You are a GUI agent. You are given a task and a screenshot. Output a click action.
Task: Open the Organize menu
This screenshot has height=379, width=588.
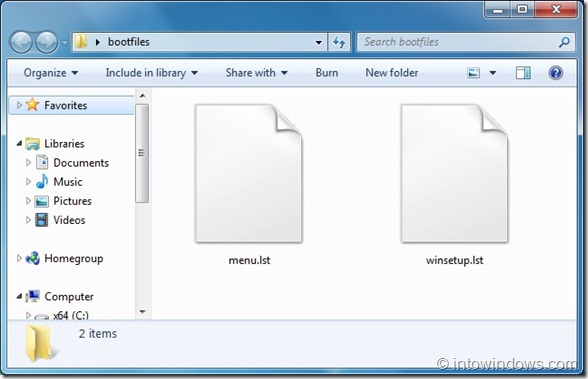(x=51, y=73)
